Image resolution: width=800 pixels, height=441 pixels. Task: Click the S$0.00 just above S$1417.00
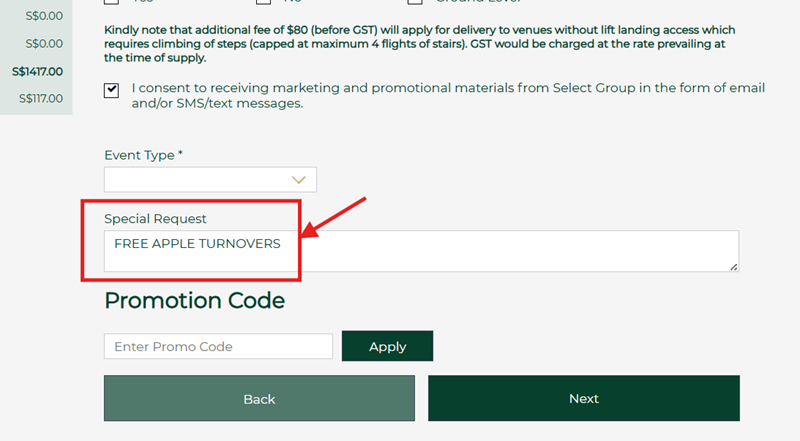coord(43,44)
